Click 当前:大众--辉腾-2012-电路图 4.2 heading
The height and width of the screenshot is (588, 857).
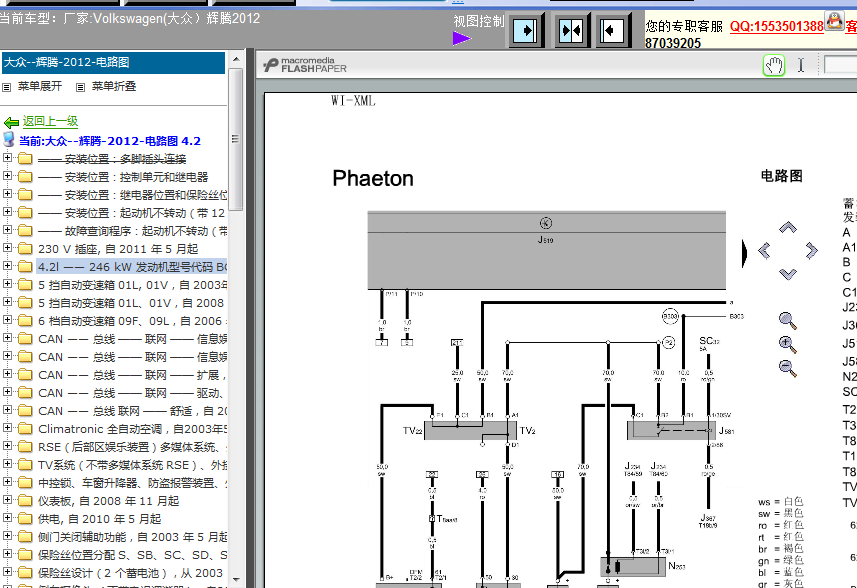coord(110,141)
